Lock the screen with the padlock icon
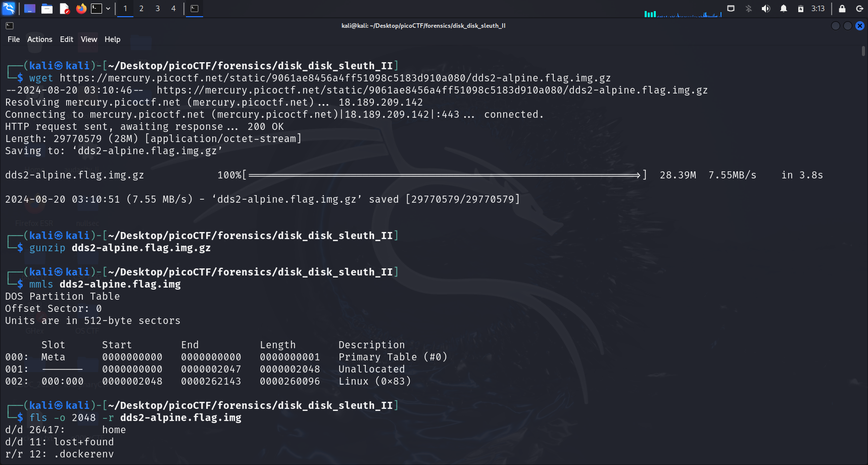 tap(842, 9)
